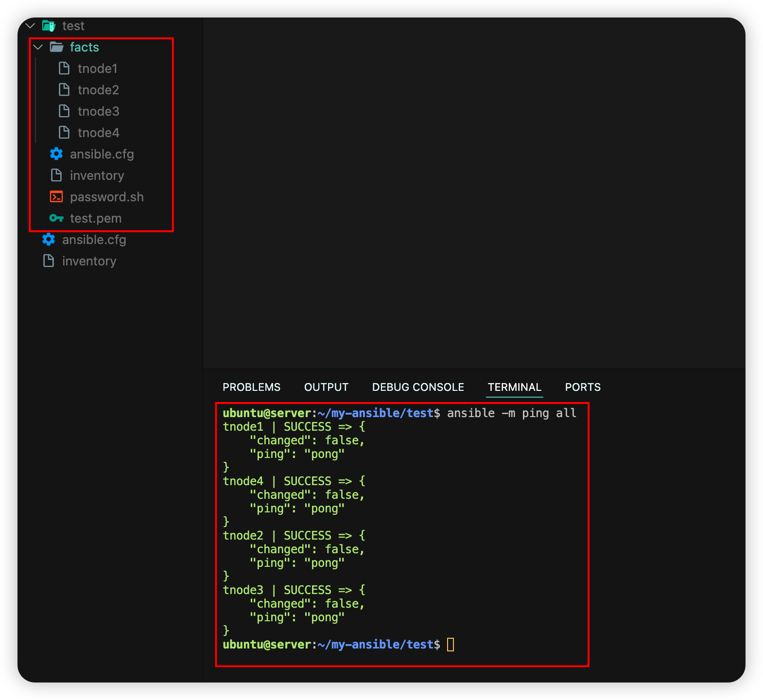Click the facts open-folder icon

56,47
